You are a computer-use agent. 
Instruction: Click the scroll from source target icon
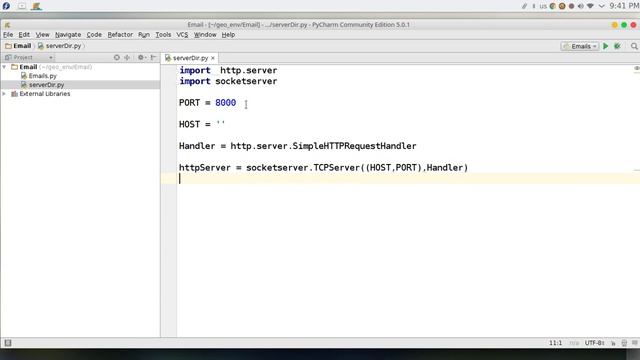[117, 58]
